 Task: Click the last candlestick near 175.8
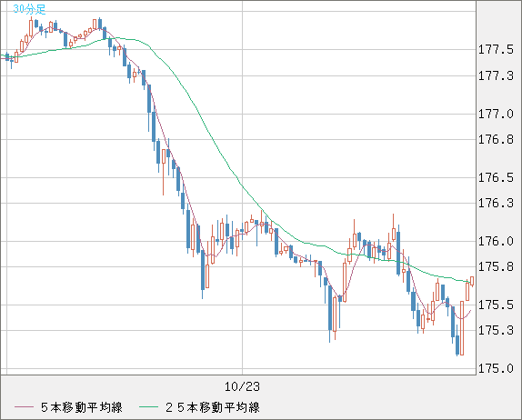tap(472, 281)
